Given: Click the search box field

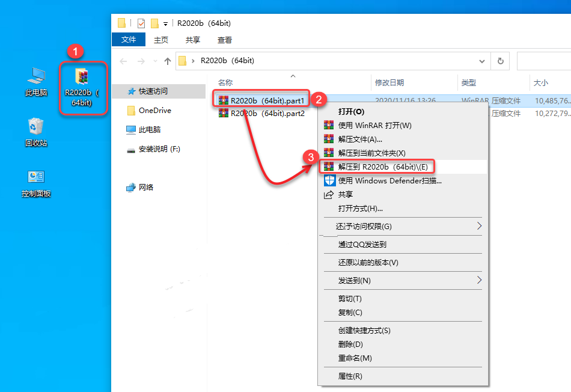Looking at the screenshot, I should [544, 61].
